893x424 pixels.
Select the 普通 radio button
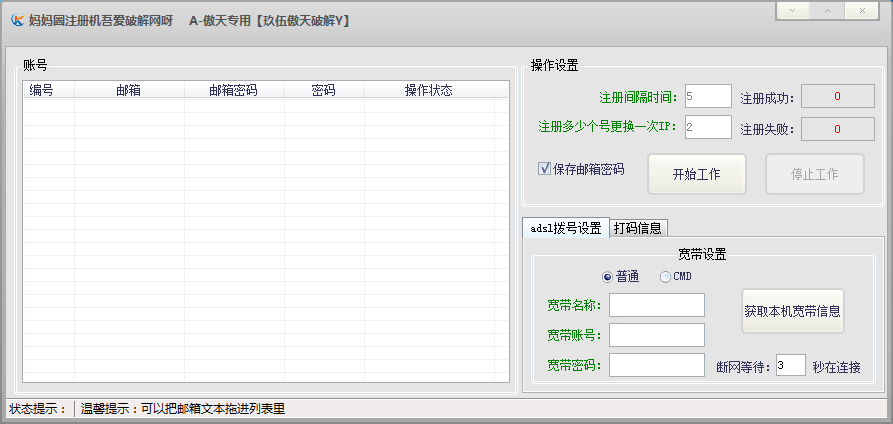click(607, 277)
